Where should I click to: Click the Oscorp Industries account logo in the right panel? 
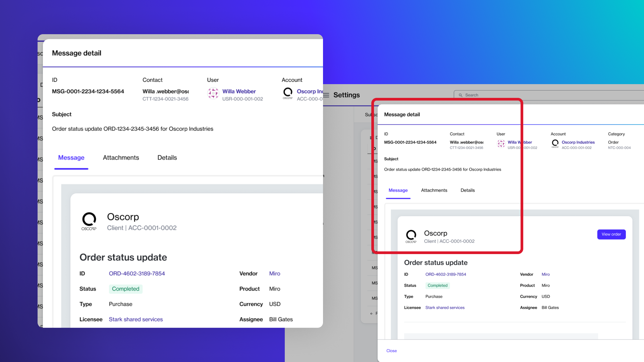pyautogui.click(x=555, y=144)
